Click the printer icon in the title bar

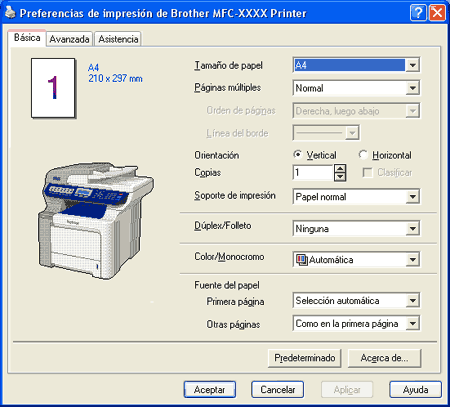10,12
